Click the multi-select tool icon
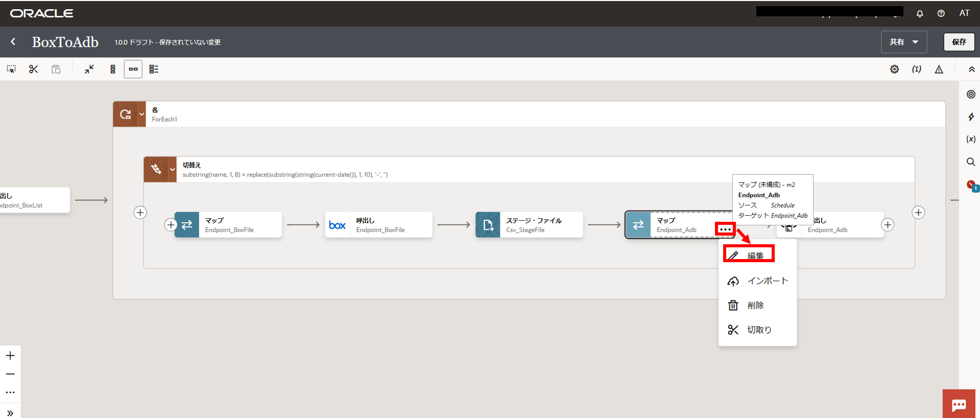980x418 pixels. [x=11, y=69]
